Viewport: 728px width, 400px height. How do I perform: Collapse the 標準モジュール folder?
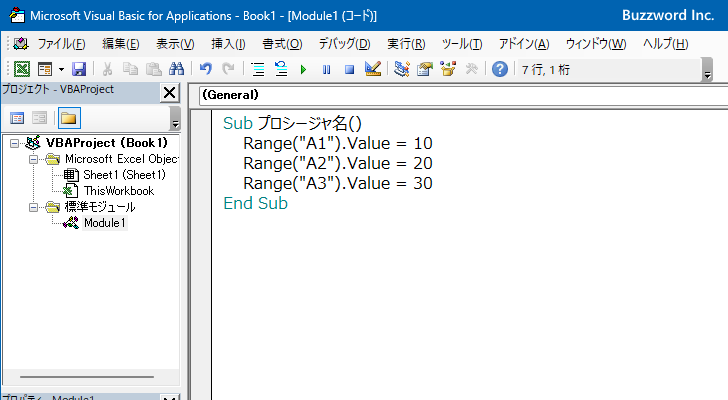33,207
